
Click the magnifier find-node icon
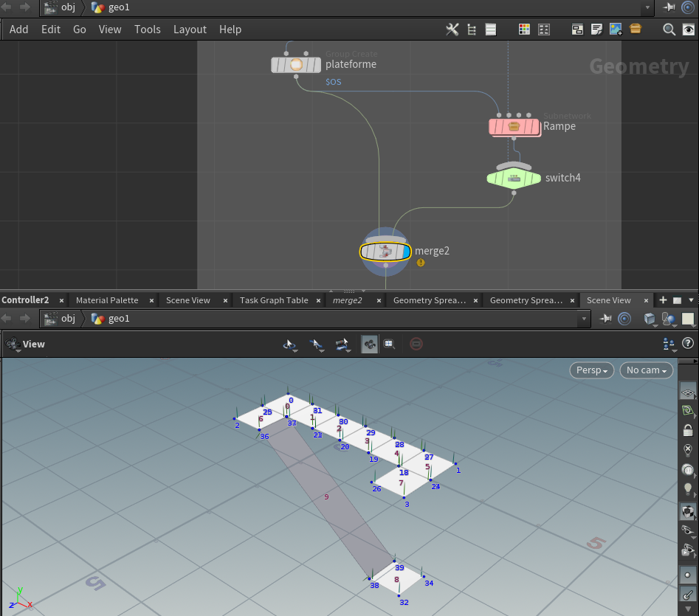point(669,30)
